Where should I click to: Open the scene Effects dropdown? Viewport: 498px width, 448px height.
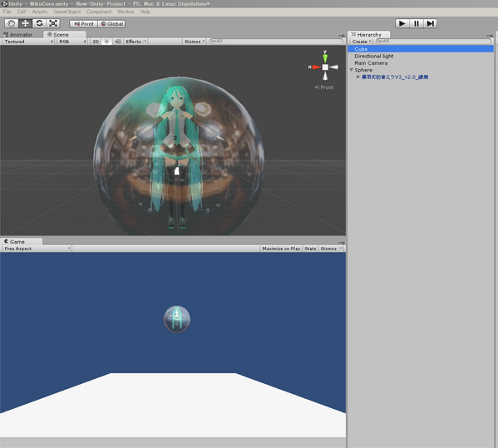point(136,42)
